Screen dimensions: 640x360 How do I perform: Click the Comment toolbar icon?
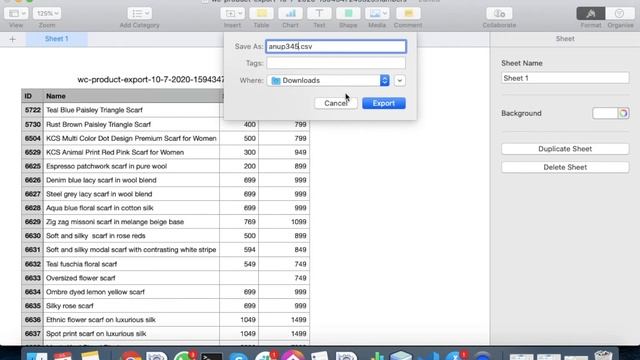point(408,13)
